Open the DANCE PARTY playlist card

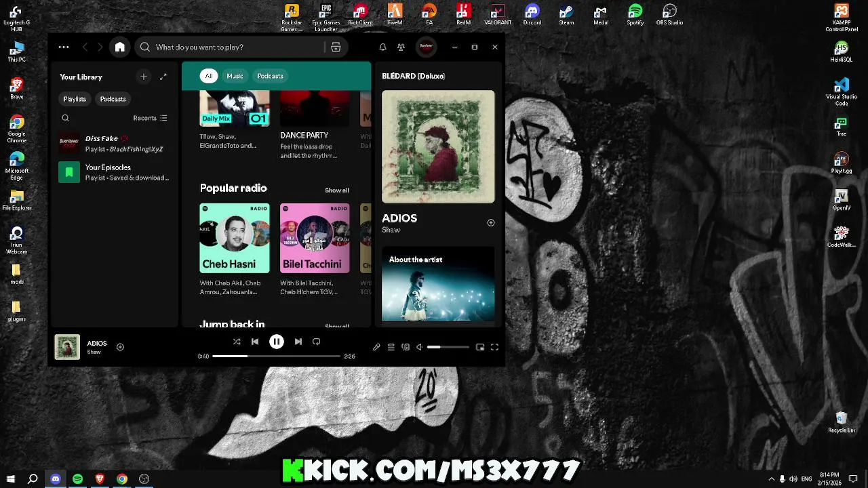coord(315,125)
